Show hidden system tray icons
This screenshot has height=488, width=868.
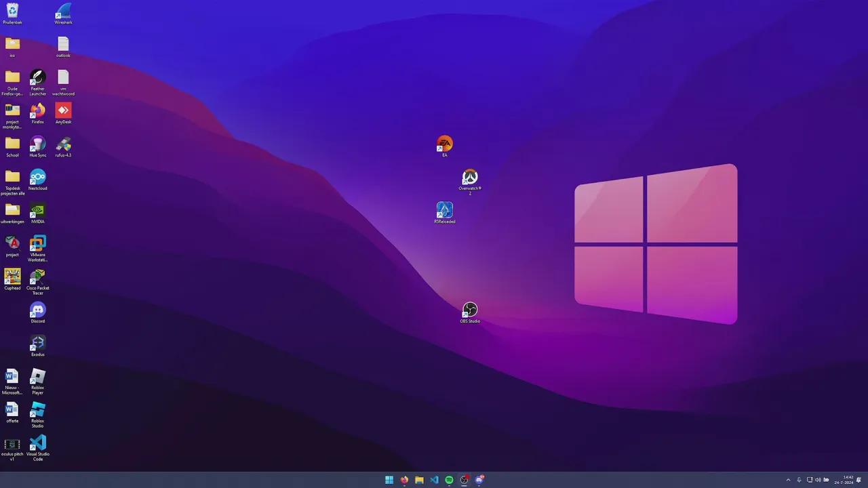pyautogui.click(x=788, y=480)
